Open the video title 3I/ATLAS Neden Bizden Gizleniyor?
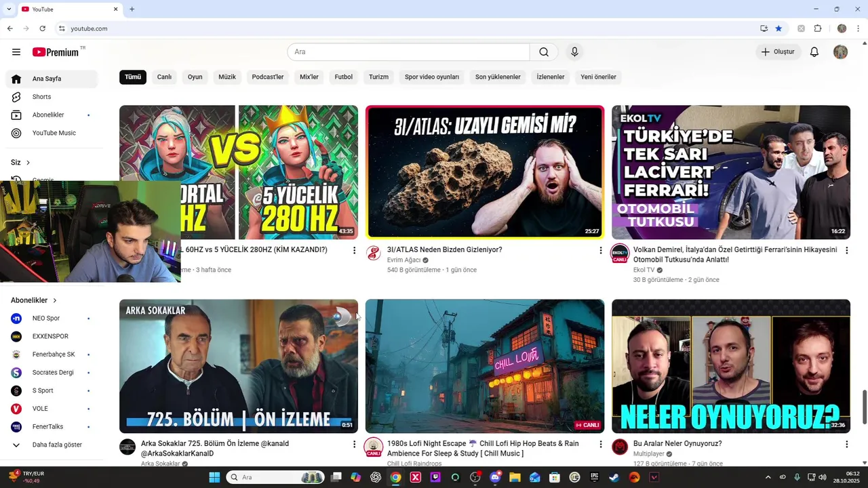Image resolution: width=868 pixels, height=488 pixels. (x=445, y=250)
